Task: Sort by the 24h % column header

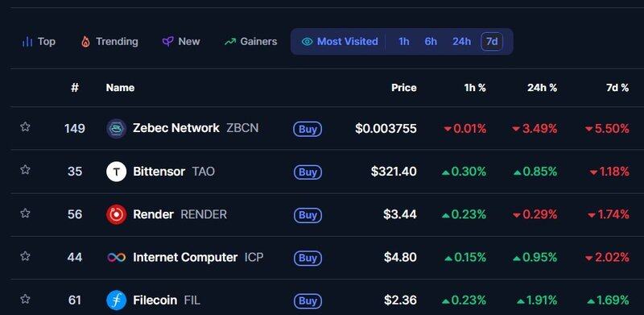Action: [x=542, y=88]
